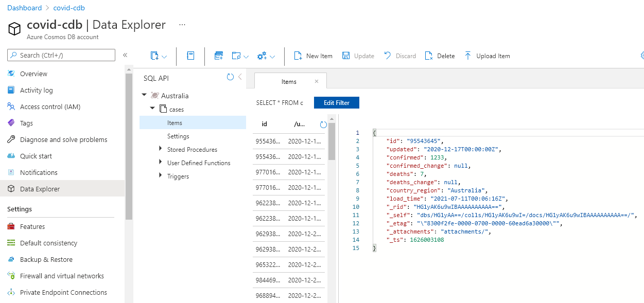Open the Open Query dropdown arrow
644x303 pixels.
[x=246, y=56]
